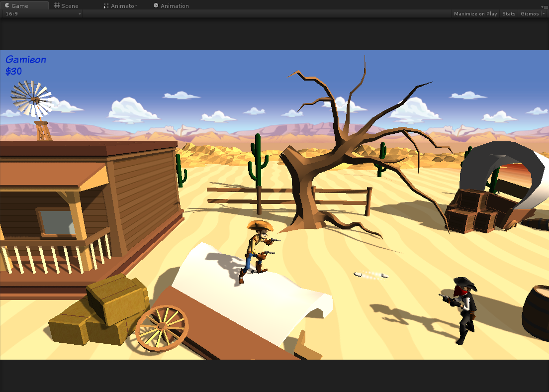Click the Scene tab grid icon
The width and height of the screenshot is (549, 392).
click(x=57, y=5)
